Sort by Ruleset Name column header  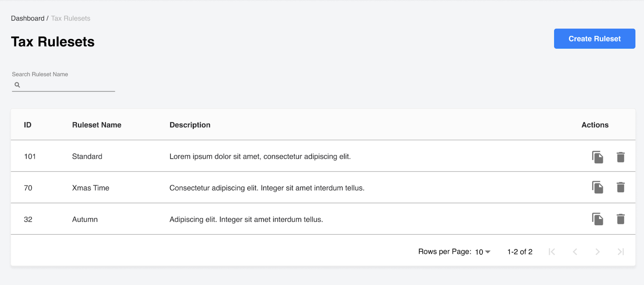pyautogui.click(x=97, y=125)
